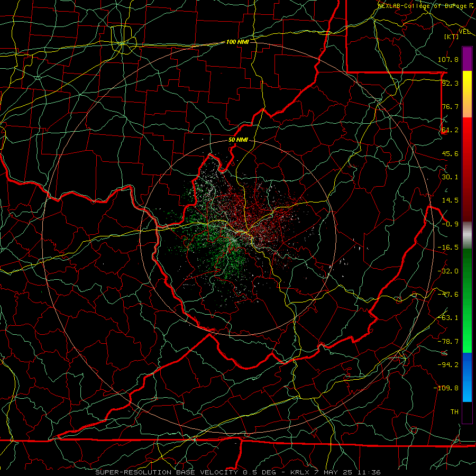The image size is (476, 476).
Task: Click the KRLX radar site identifier
Action: tap(299, 472)
